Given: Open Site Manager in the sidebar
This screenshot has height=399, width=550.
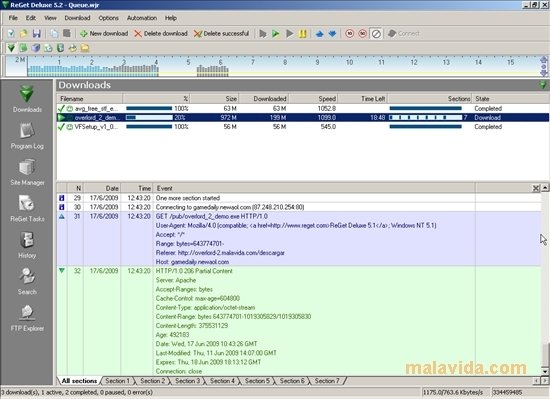Looking at the screenshot, I should point(27,172).
